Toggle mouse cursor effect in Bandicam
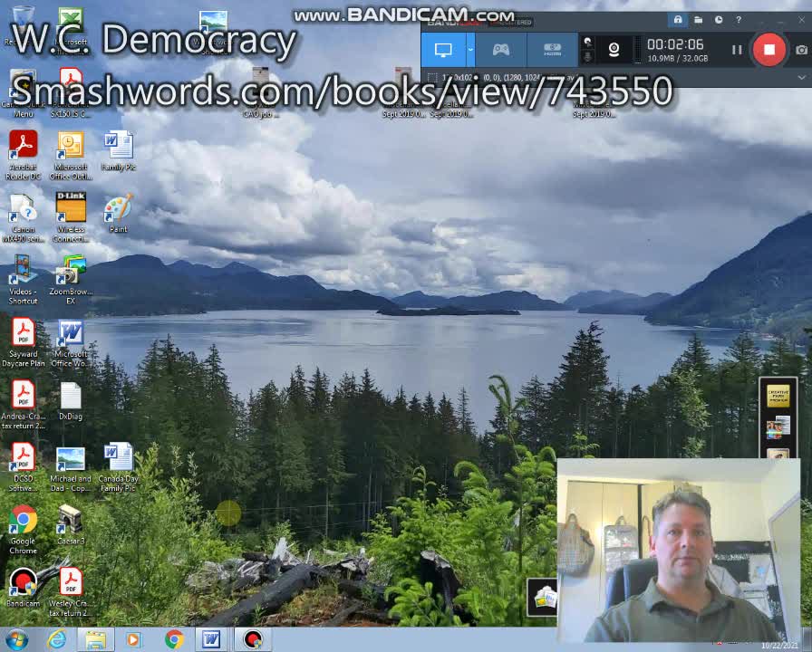This screenshot has width=812, height=652. click(588, 42)
